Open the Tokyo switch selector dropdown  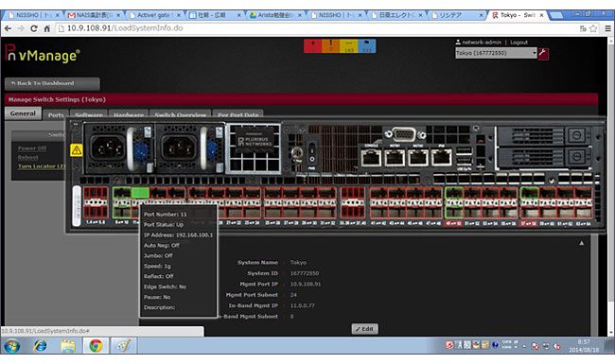(496, 53)
